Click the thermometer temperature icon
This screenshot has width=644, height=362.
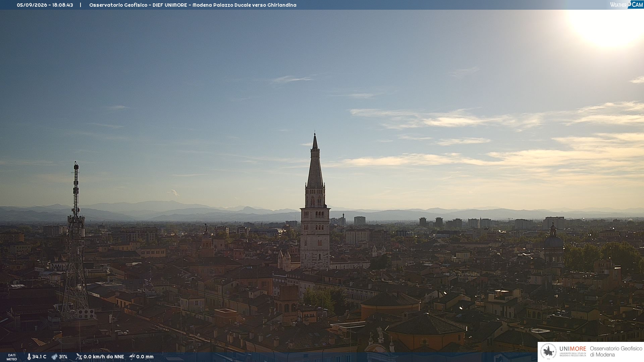tap(29, 357)
